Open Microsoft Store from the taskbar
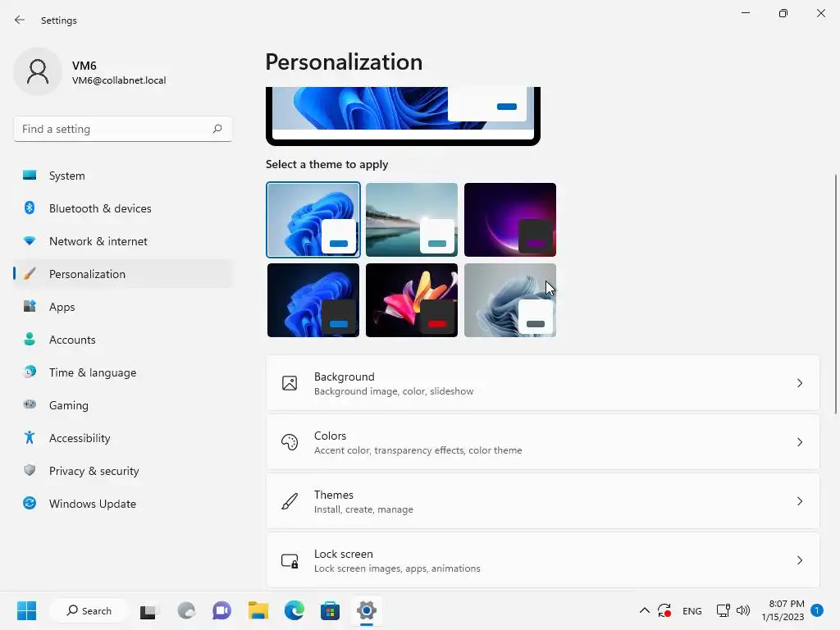The width and height of the screenshot is (840, 630). pyautogui.click(x=330, y=610)
